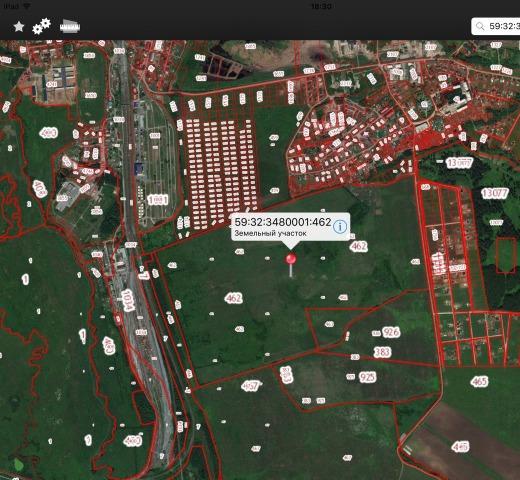
Task: Tap the 13077 forest parcel label
Action: 495,193
